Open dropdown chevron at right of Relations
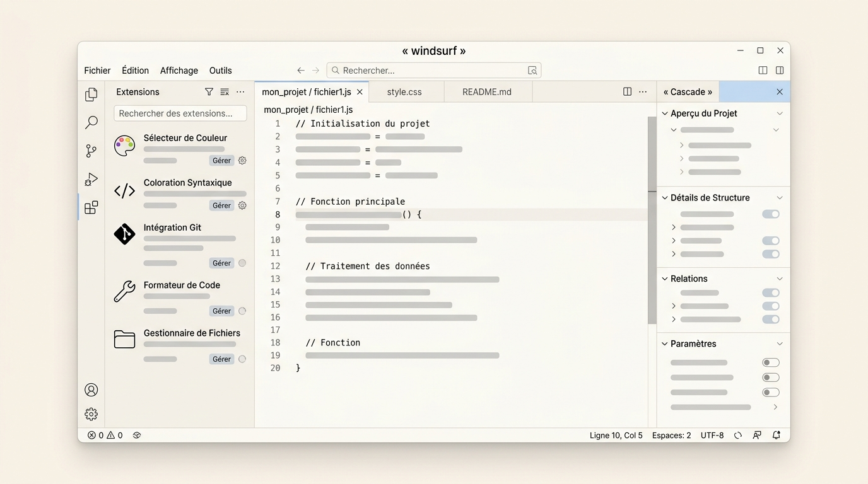This screenshot has height=484, width=868. tap(780, 279)
